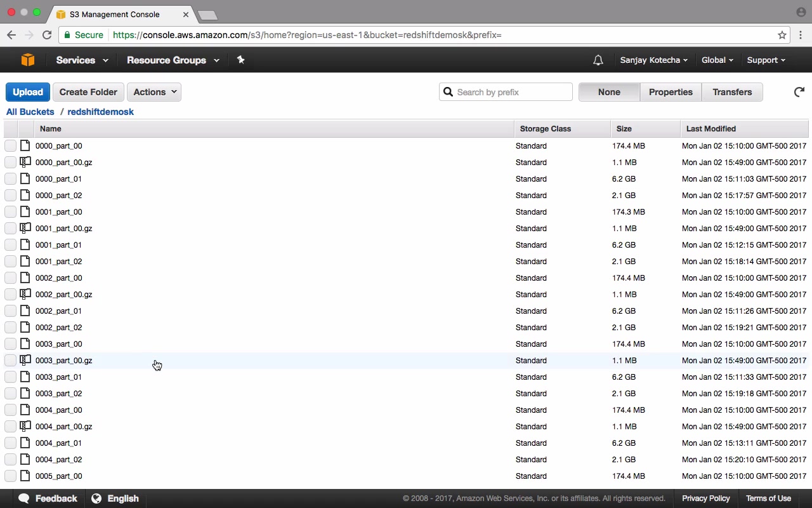812x508 pixels.
Task: Sort by the Size column header
Action: (645, 128)
